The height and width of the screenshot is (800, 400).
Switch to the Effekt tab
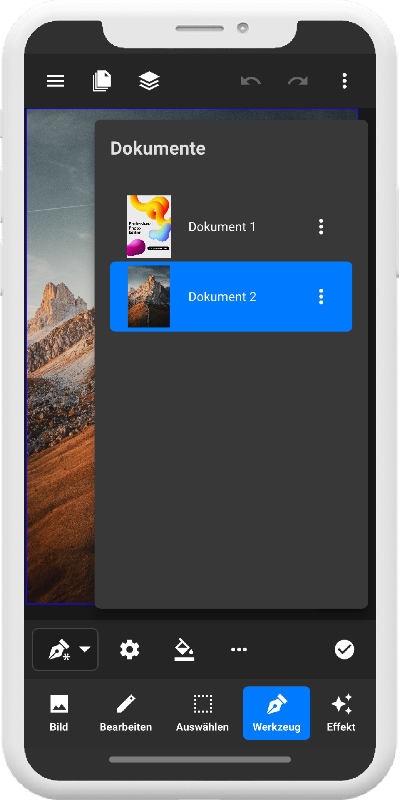click(341, 713)
